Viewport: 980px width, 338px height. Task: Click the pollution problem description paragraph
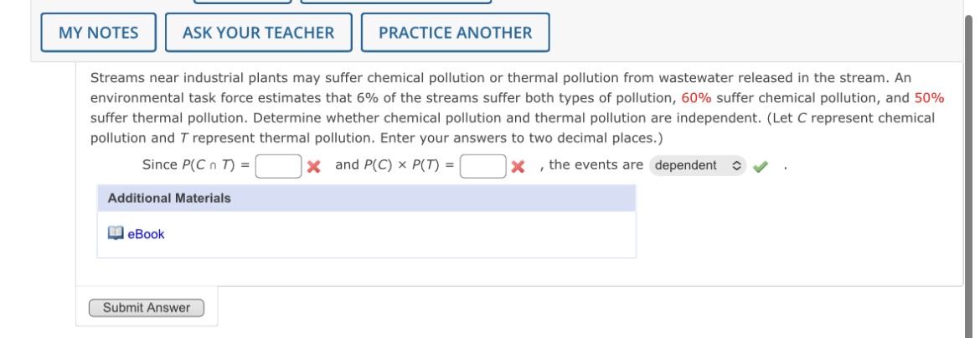[503, 107]
